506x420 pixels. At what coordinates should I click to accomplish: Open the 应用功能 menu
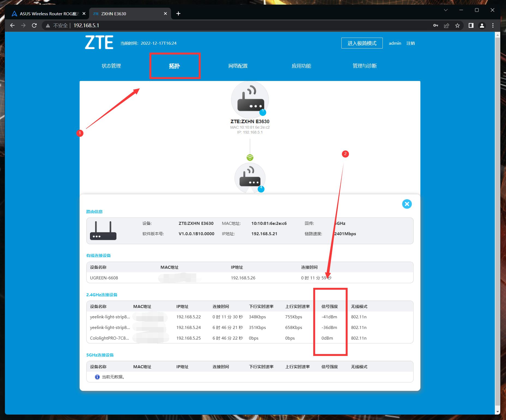click(x=301, y=66)
